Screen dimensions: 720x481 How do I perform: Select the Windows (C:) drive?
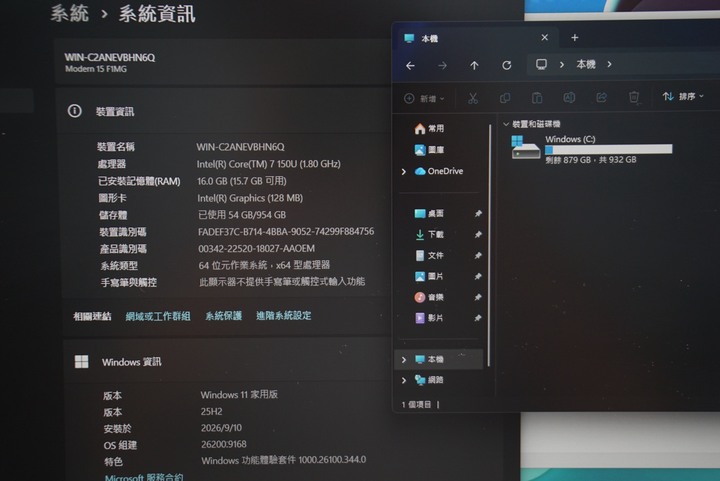[x=591, y=149]
